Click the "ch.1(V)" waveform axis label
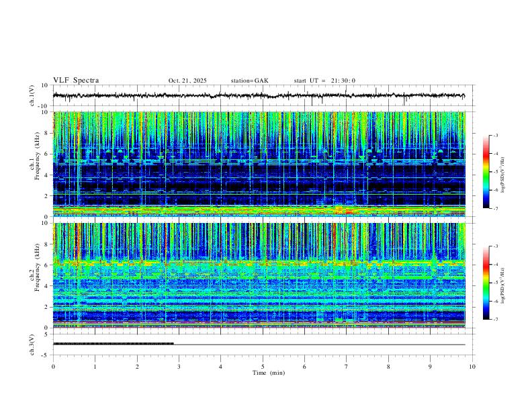Image resolution: width=532 pixels, height=411 pixels. [32, 95]
